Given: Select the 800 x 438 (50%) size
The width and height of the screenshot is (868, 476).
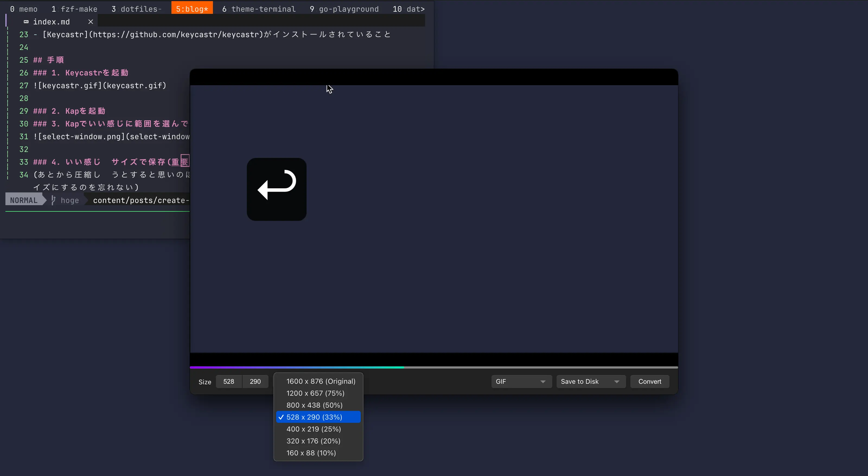Looking at the screenshot, I should (x=314, y=405).
